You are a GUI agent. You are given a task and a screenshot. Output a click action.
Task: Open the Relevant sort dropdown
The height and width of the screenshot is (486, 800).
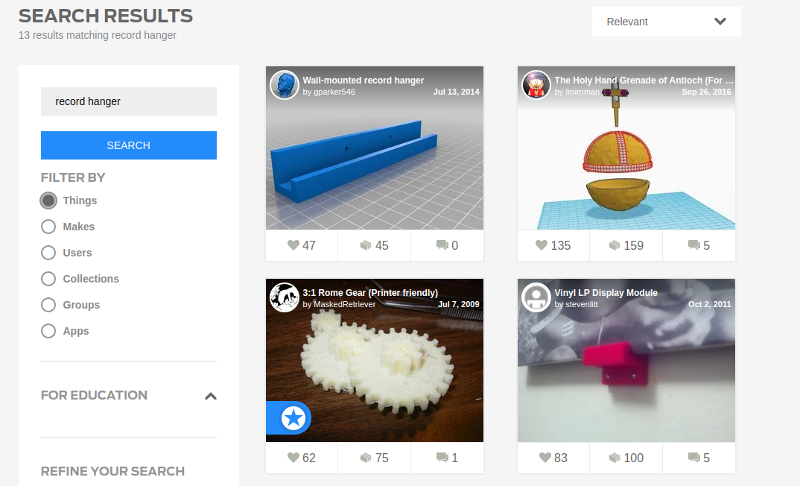(666, 21)
